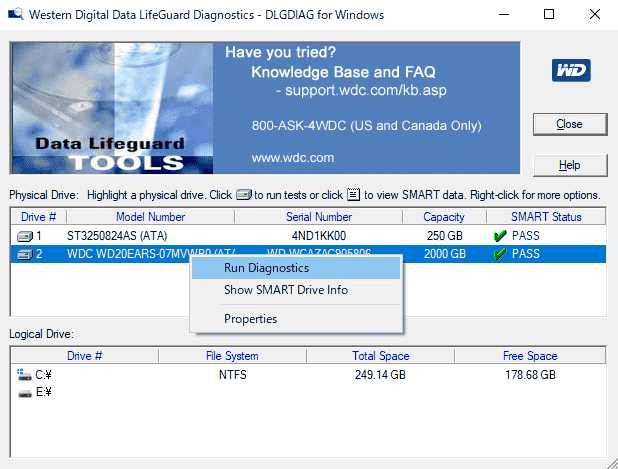618x469 pixels.
Task: Sort by Capacity column header
Action: tap(444, 217)
